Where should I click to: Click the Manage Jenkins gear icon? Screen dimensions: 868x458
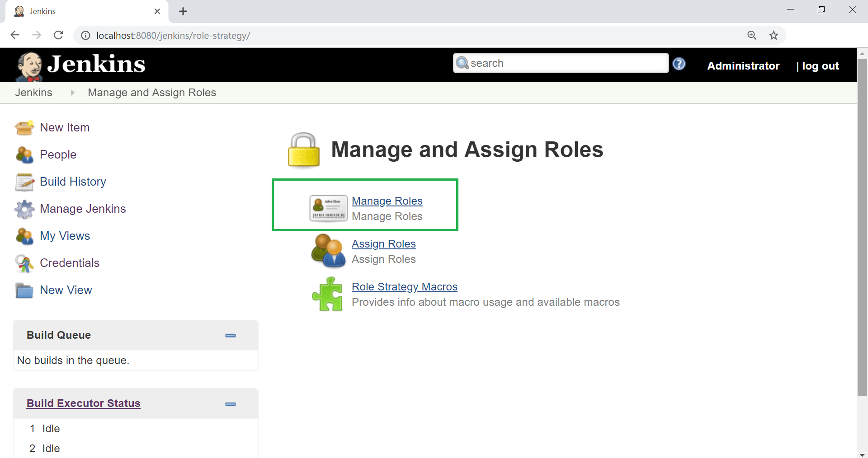click(x=24, y=209)
